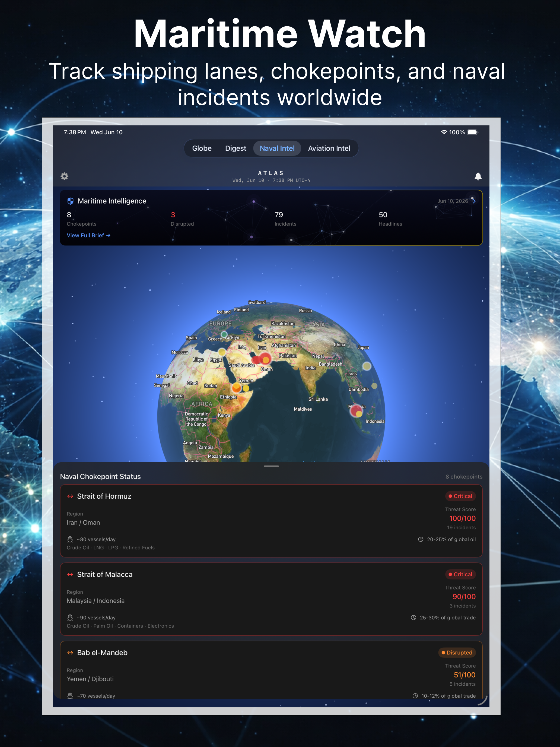Tap the vessel icon next to ~90 vessels/day
This screenshot has width=560, height=747.
(x=70, y=618)
